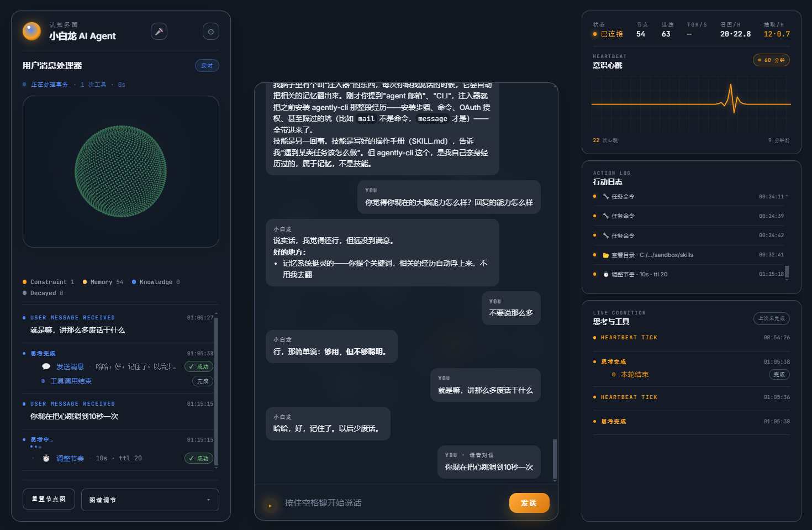The height and width of the screenshot is (530, 812).
Task: Open the 图谱调节 dropdown
Action: click(x=150, y=500)
